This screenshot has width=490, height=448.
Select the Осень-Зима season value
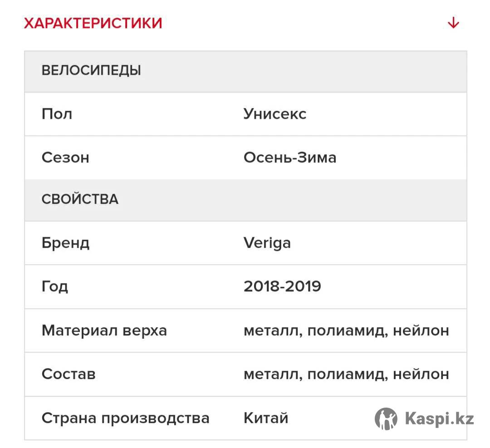click(289, 158)
